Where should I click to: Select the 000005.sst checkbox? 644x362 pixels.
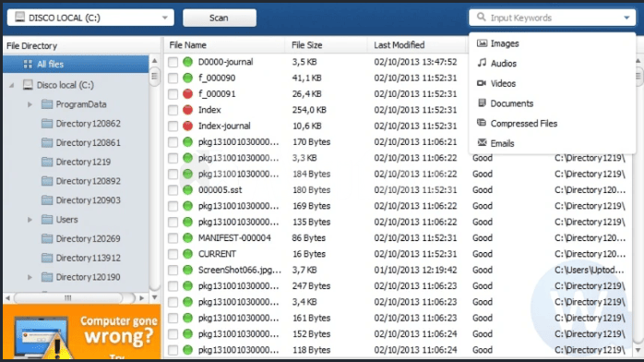coord(173,190)
